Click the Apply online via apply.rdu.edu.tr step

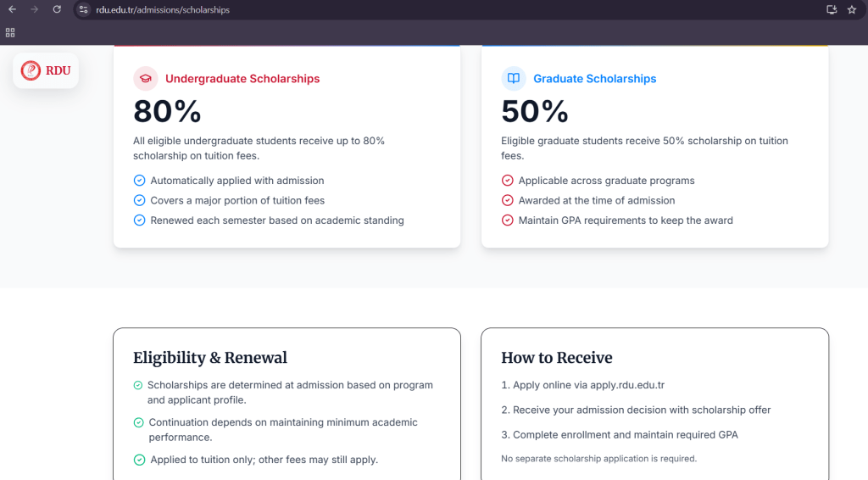coord(583,385)
